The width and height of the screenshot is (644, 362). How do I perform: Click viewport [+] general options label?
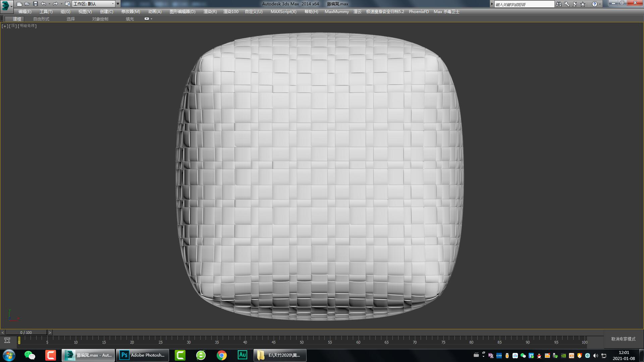5,26
